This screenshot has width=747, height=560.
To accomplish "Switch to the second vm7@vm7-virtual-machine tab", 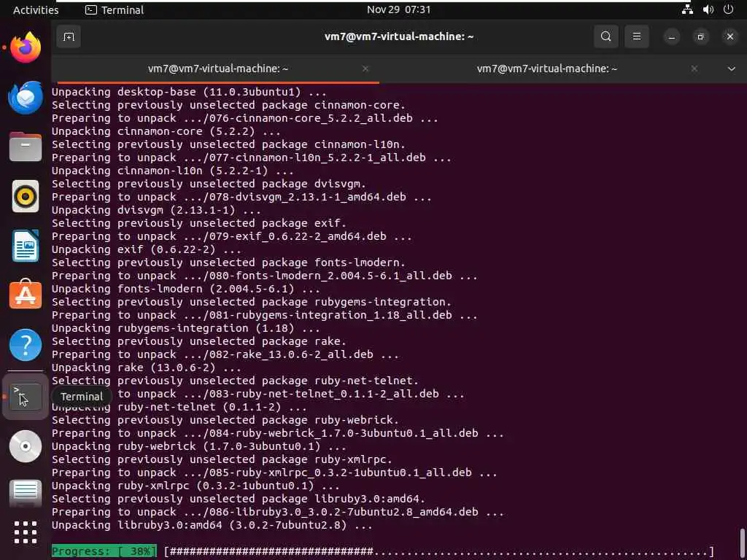I will point(547,69).
